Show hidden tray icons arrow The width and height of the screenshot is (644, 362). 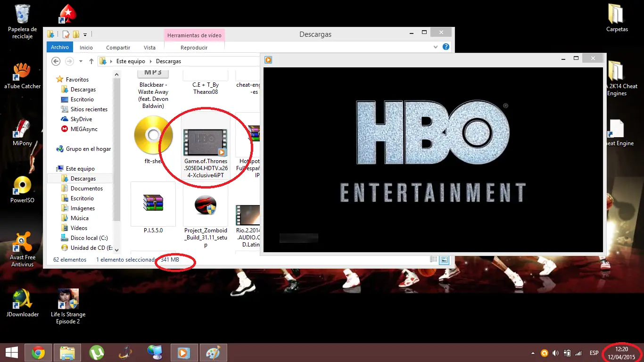point(533,353)
